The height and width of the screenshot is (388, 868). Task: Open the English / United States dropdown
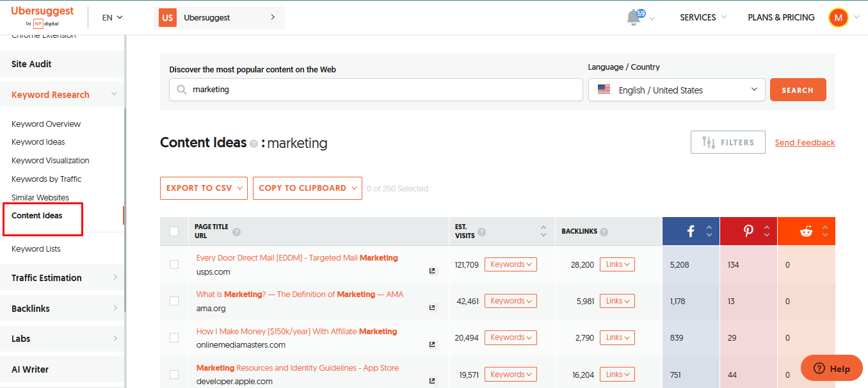tap(677, 90)
